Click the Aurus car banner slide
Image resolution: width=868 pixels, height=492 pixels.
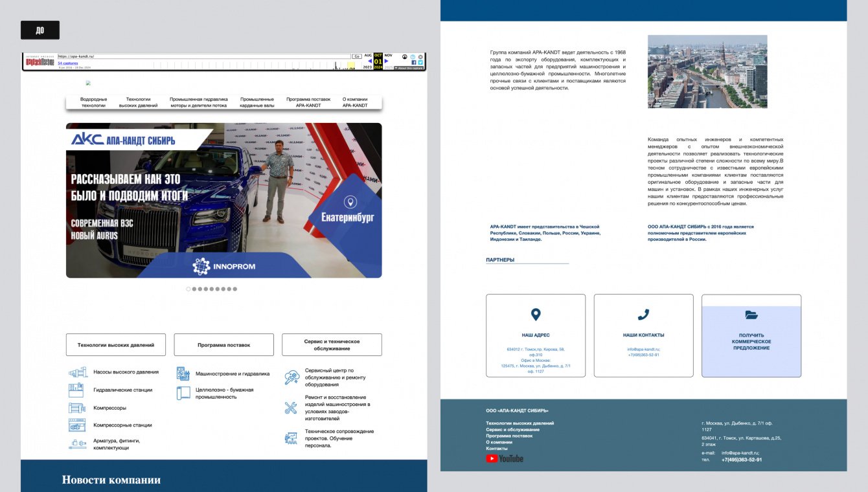pos(223,201)
